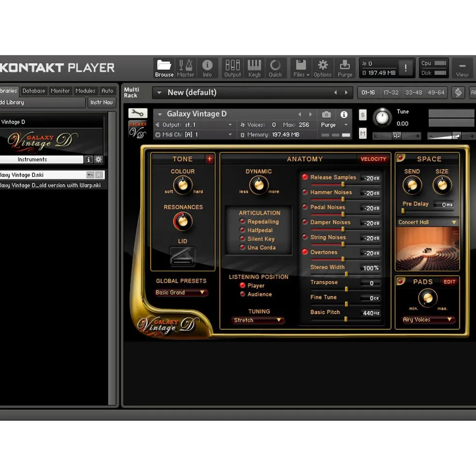Image resolution: width=476 pixels, height=476 pixels.
Task: Open instrument edit wrench icon
Action: pyautogui.click(x=138, y=113)
